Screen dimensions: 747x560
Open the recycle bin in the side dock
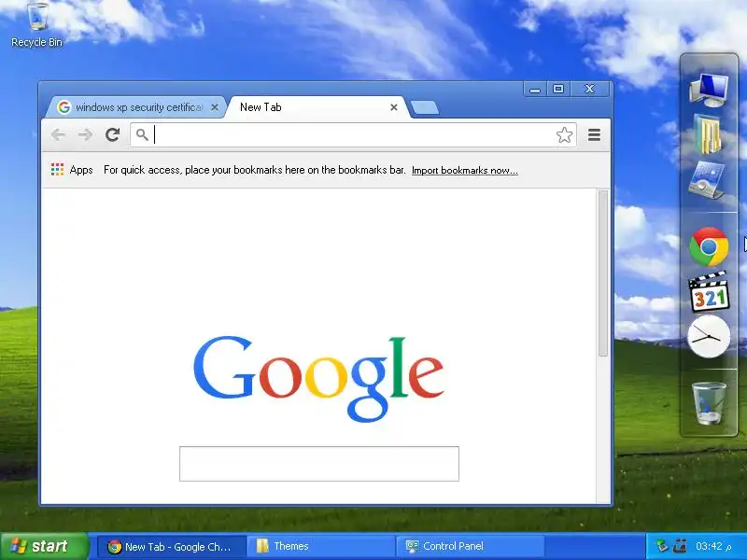(710, 403)
